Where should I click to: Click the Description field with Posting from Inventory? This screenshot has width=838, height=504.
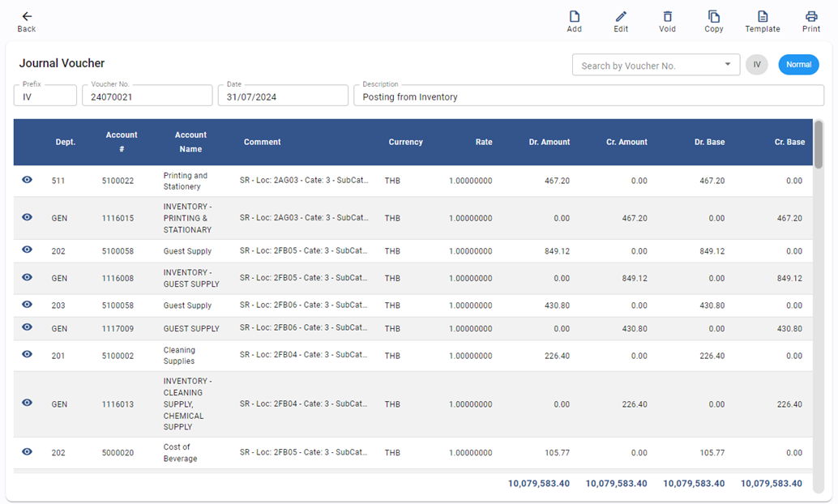tap(588, 96)
